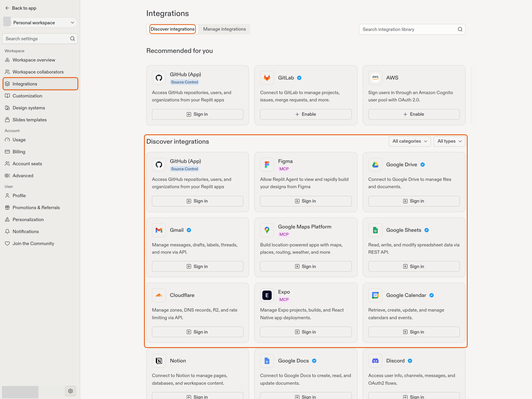
Task: Open Slides templates in sidebar
Action: click(x=40, y=120)
